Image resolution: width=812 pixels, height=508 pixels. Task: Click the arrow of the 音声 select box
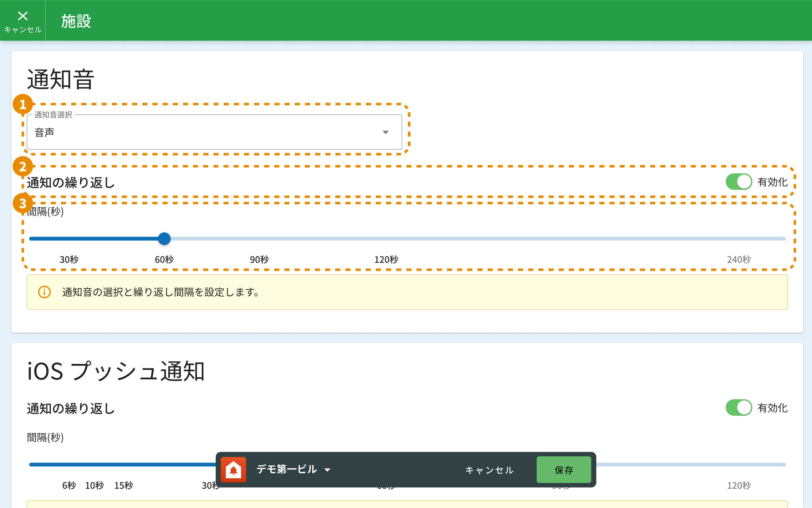pyautogui.click(x=385, y=132)
